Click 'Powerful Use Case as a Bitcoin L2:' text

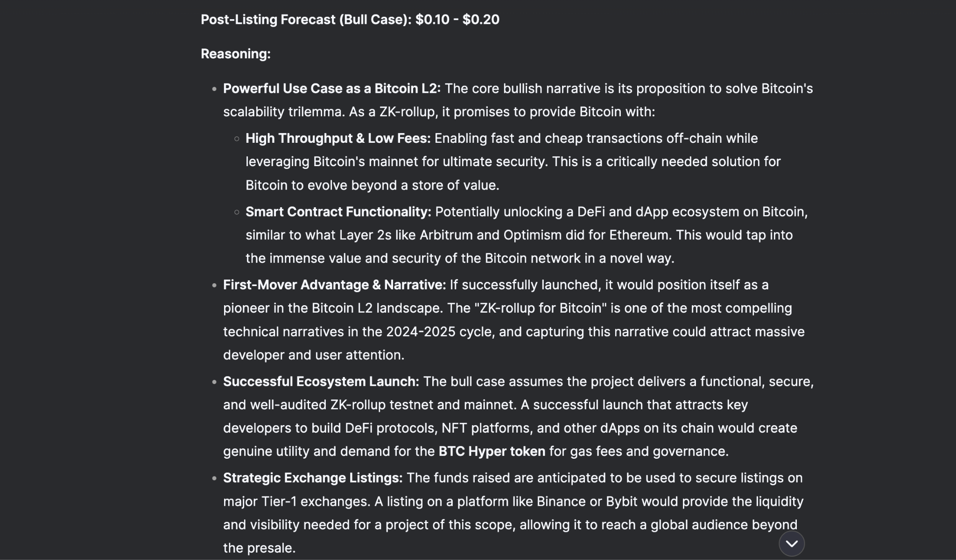point(332,89)
